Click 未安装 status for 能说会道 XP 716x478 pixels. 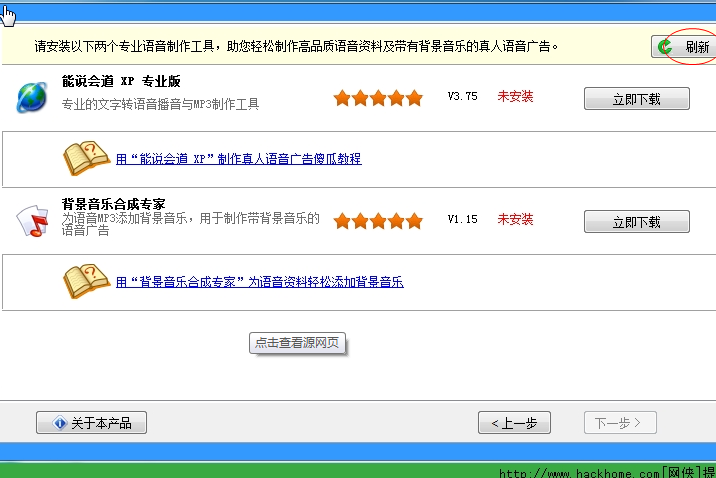515,96
